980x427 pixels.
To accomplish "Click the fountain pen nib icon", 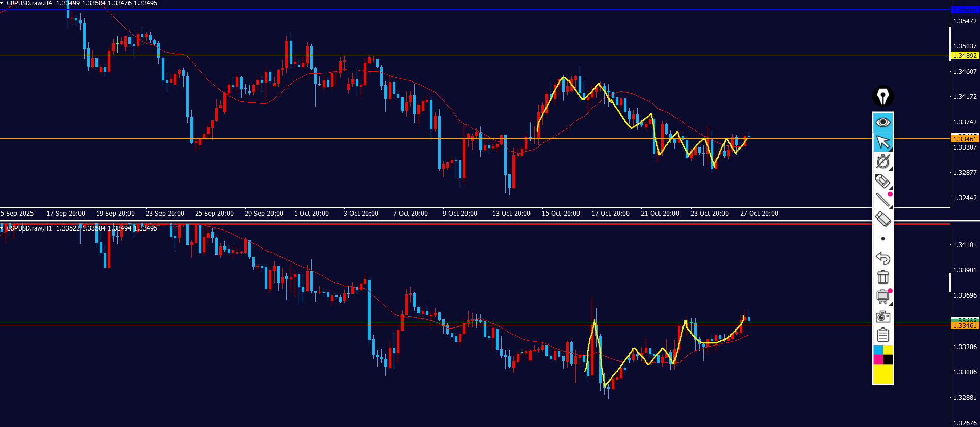I will click(x=882, y=96).
